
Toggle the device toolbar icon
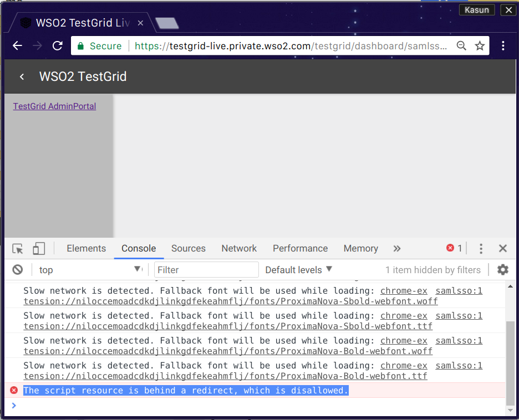pyautogui.click(x=39, y=248)
